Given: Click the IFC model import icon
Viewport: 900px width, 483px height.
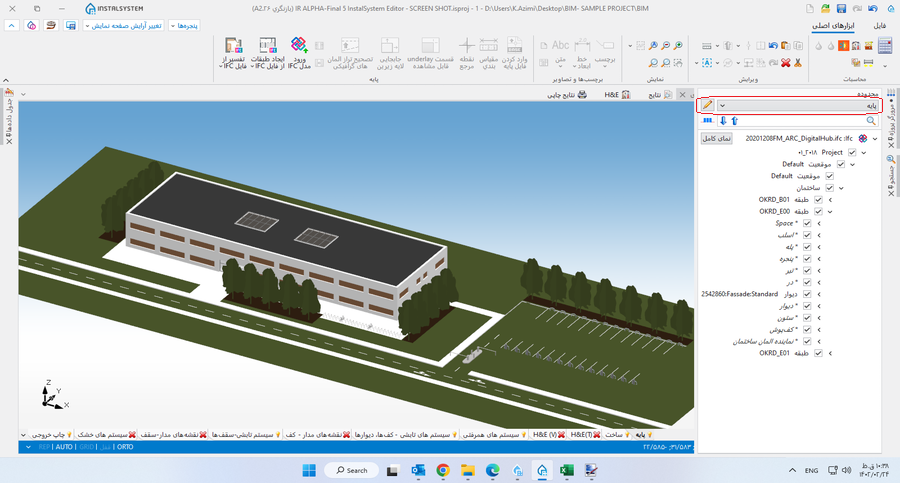Looking at the screenshot, I should tap(298, 46).
